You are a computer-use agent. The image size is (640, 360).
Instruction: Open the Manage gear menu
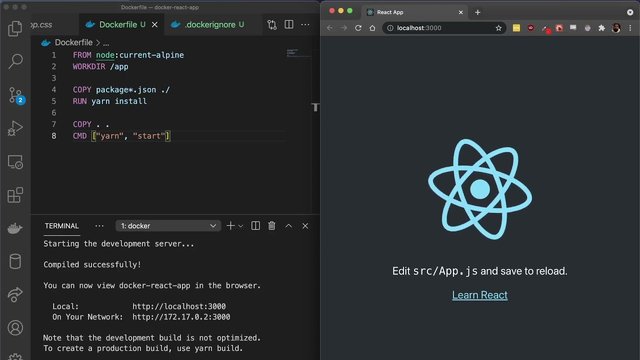click(15, 356)
